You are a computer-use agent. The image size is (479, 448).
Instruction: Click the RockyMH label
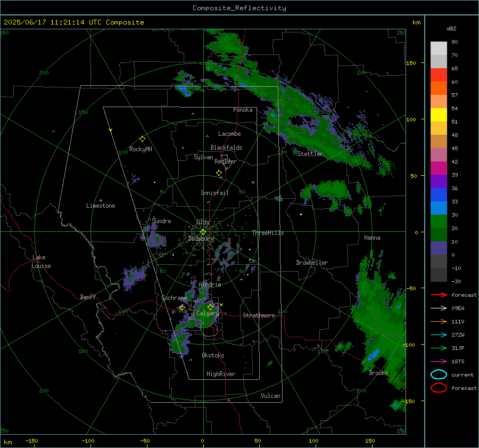[x=141, y=149]
